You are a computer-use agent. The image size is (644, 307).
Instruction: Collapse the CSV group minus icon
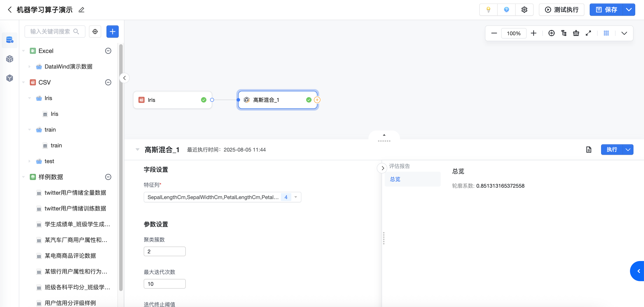coord(108,83)
